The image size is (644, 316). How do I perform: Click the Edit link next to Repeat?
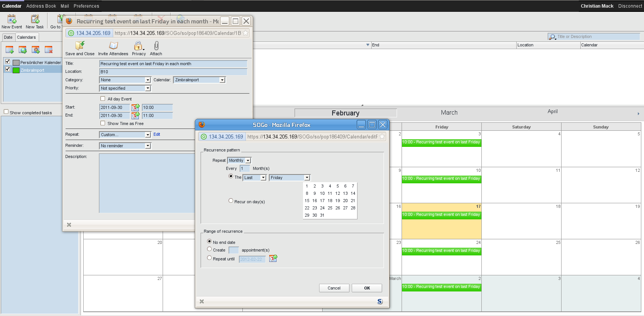coord(157,134)
